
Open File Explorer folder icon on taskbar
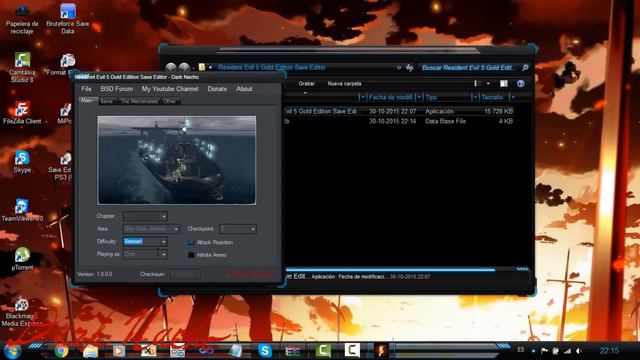(x=90, y=351)
